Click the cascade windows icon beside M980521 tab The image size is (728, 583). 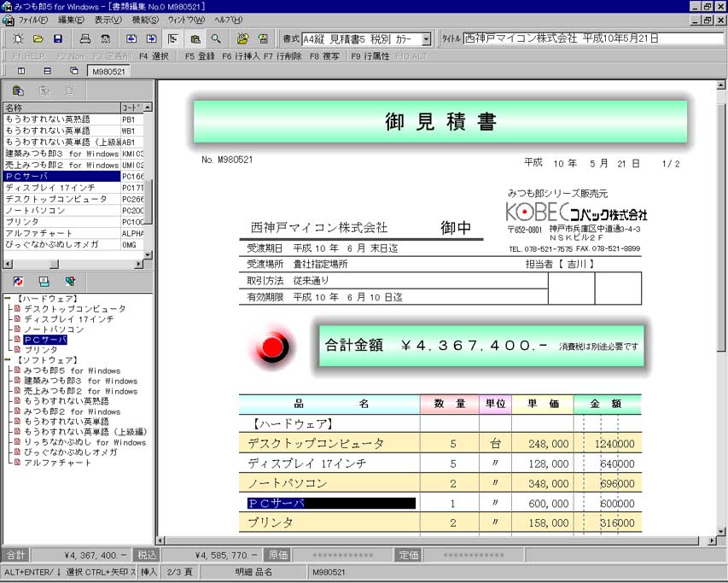pos(74,70)
